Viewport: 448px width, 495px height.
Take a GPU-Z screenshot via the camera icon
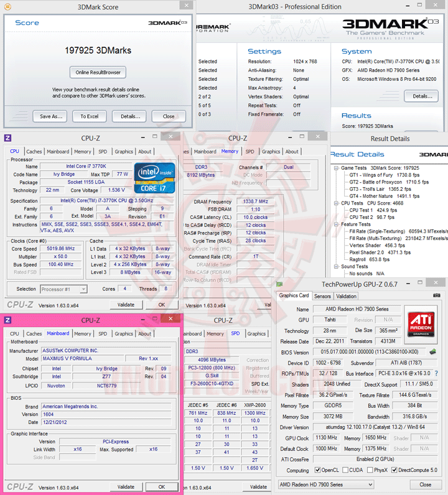(x=437, y=295)
